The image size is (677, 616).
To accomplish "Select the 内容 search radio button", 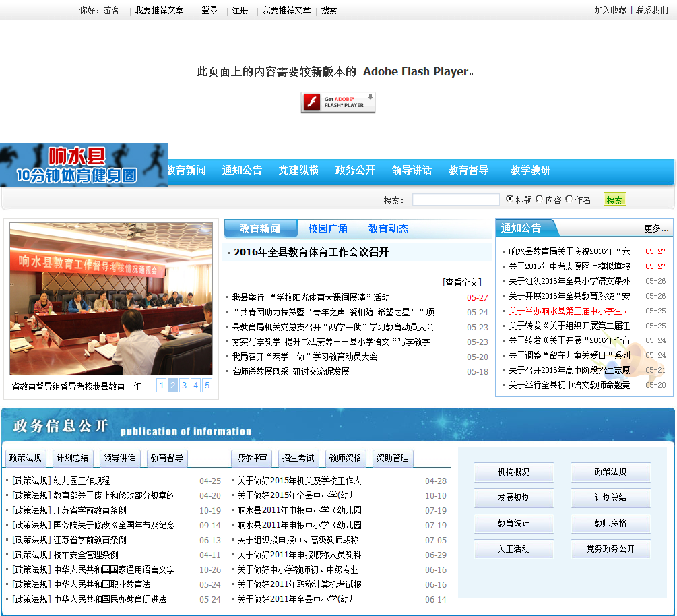I will click(540, 199).
